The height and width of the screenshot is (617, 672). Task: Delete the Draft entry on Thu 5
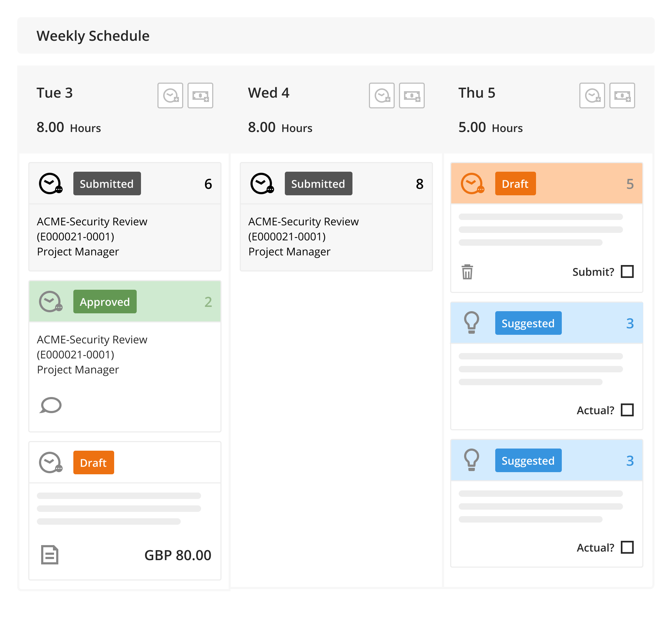click(467, 272)
